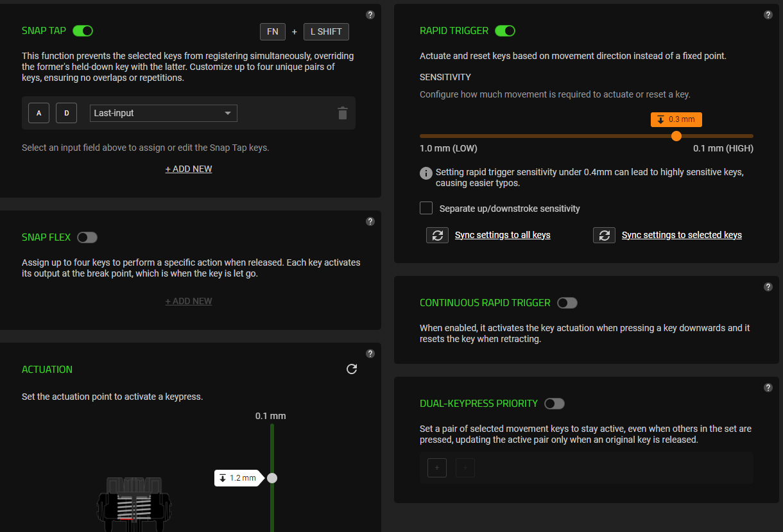Screen dimensions: 783x532
Task: Select the A key input field
Action: pyautogui.click(x=39, y=113)
